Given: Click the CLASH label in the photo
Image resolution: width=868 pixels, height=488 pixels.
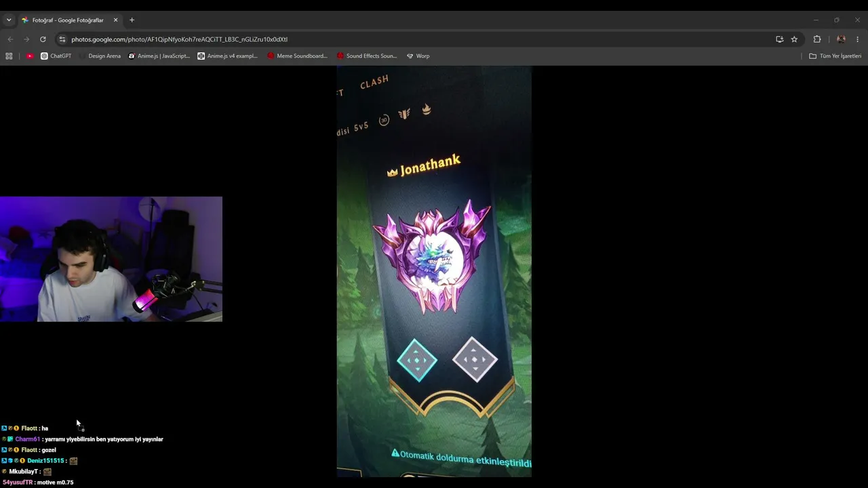Looking at the screenshot, I should pos(374,82).
